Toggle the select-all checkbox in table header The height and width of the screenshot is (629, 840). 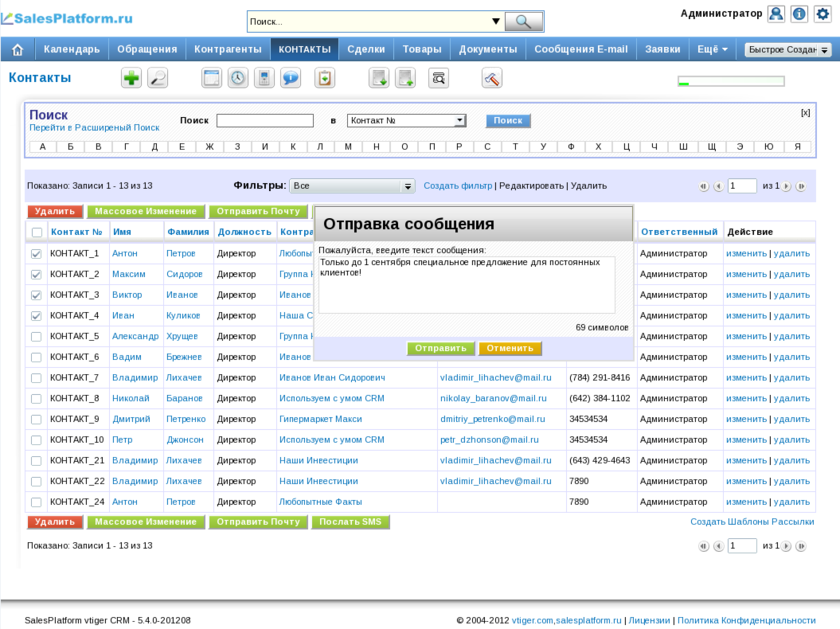(37, 232)
